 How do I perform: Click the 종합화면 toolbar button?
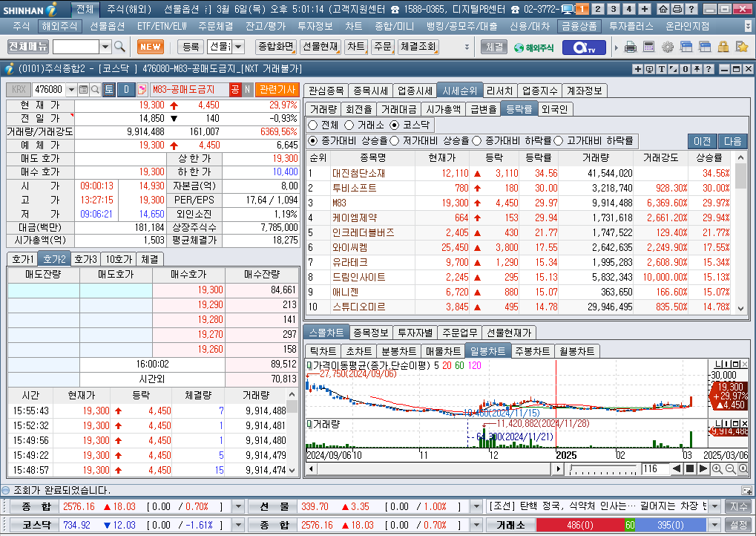tap(275, 47)
